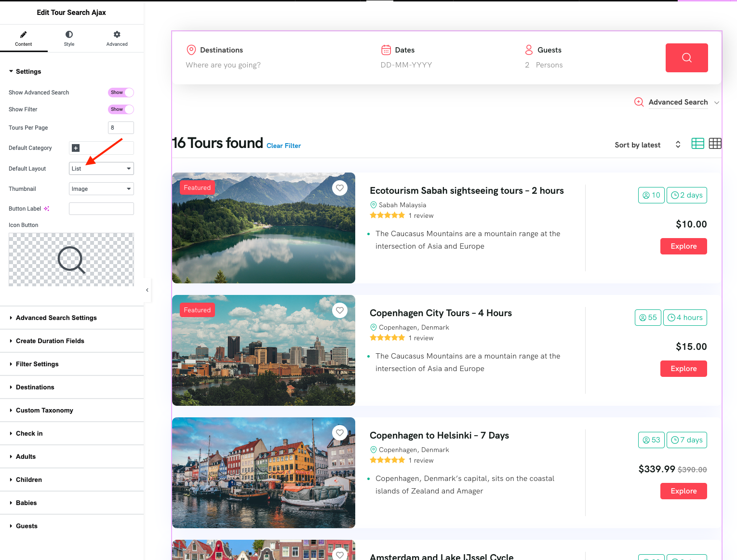Viewport: 737px width, 560px height.
Task: Expand the Check in section
Action: 72,433
